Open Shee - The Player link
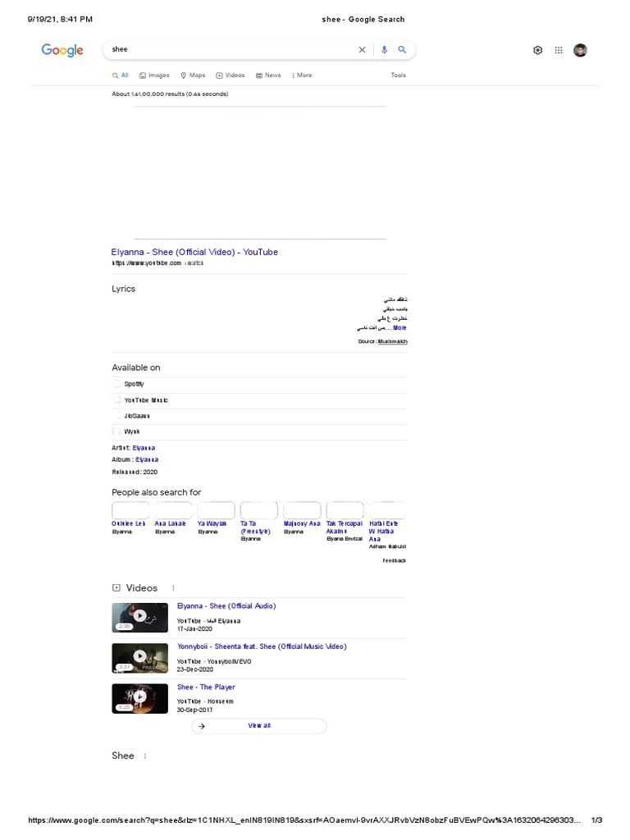630x840 pixels. tap(206, 687)
